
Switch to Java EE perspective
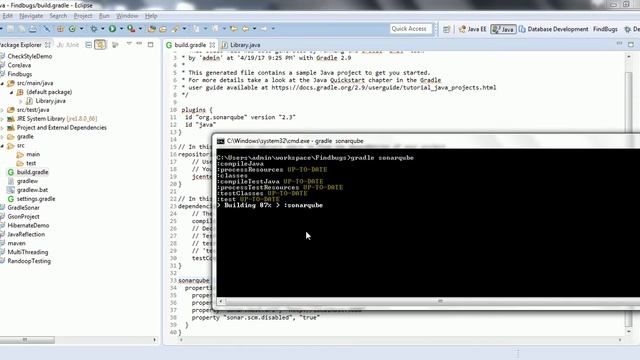pyautogui.click(x=473, y=29)
